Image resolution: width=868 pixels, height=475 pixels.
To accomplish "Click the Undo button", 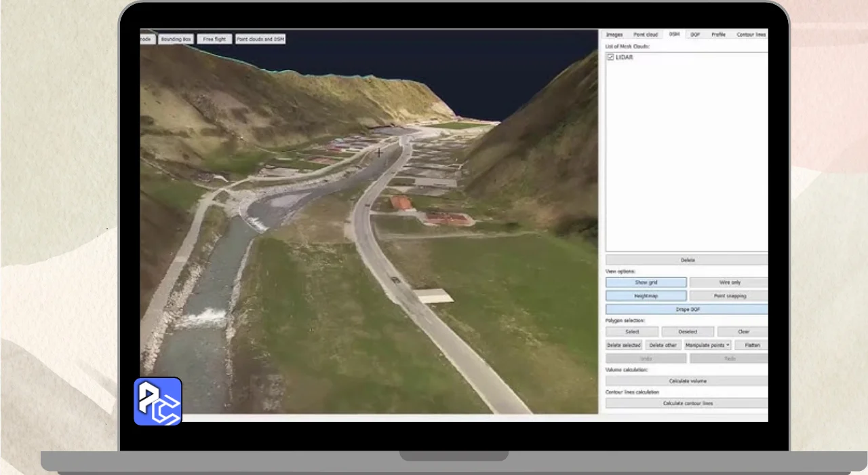I will pos(646,358).
